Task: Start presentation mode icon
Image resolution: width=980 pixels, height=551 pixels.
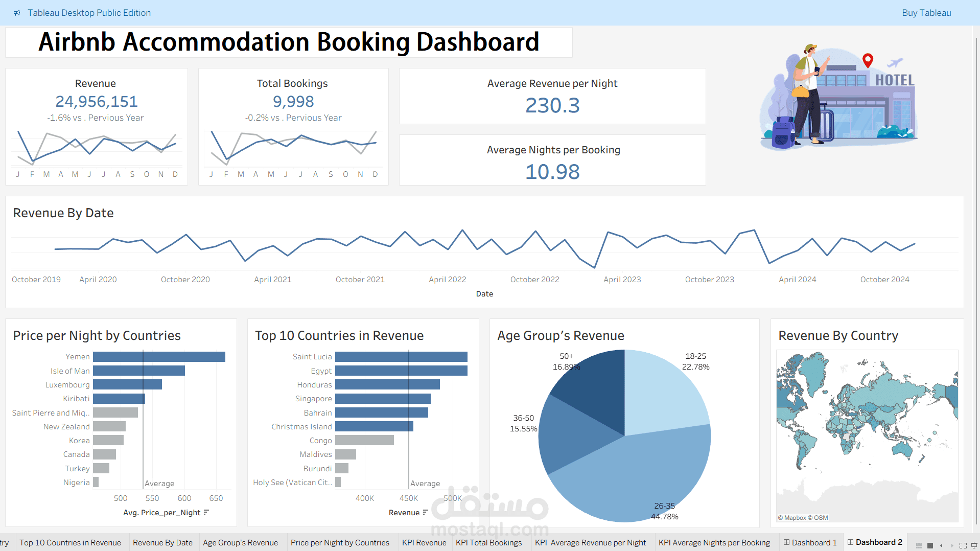Action: click(x=974, y=545)
